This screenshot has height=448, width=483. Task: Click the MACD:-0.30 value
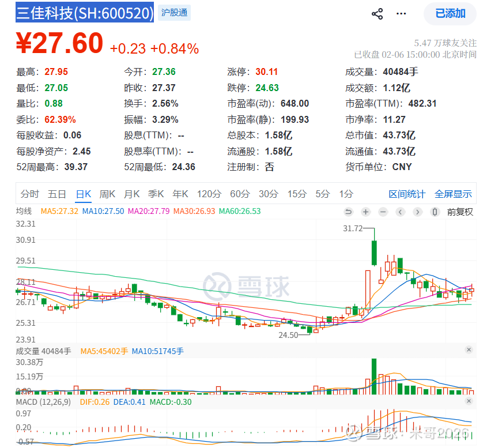click(171, 402)
